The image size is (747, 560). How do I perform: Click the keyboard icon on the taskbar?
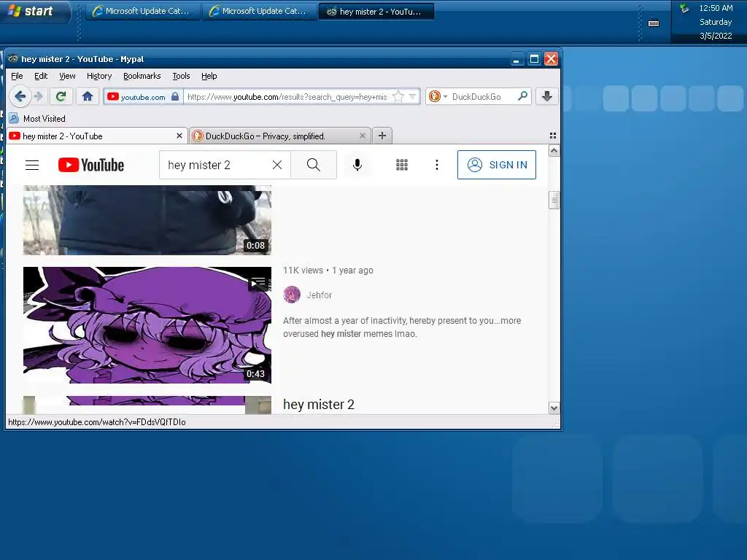tap(654, 23)
